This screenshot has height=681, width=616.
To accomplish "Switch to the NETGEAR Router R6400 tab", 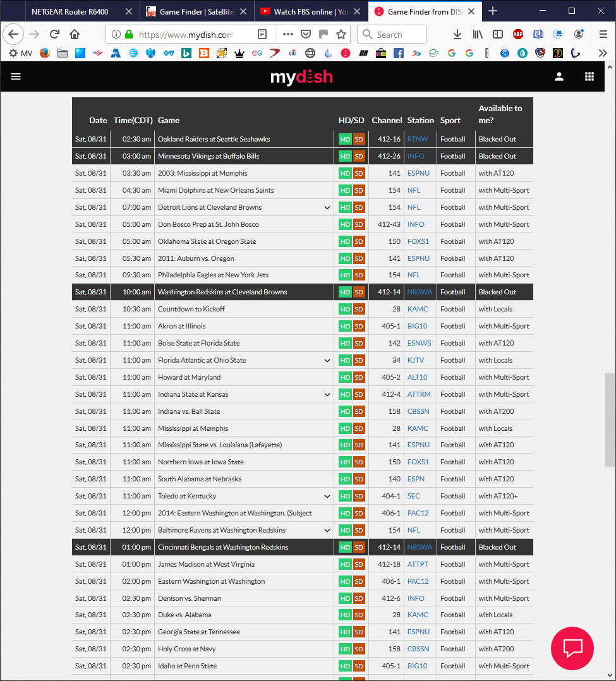I will (80, 11).
